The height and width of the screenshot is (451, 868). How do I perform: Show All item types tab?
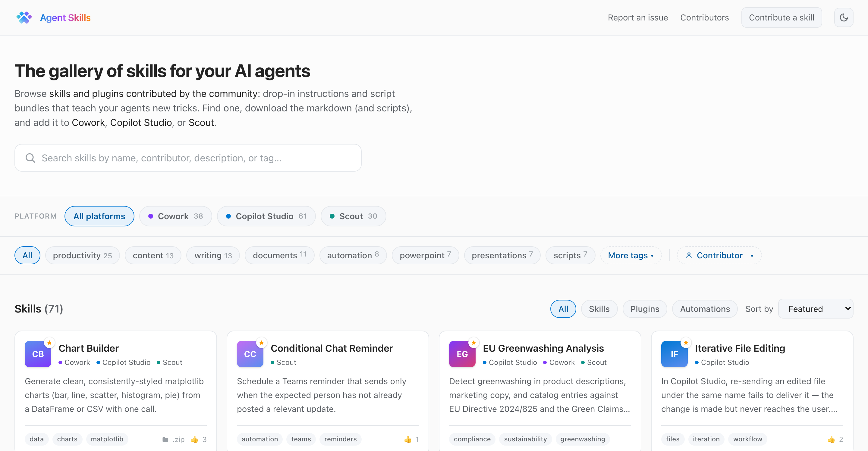[x=563, y=309]
